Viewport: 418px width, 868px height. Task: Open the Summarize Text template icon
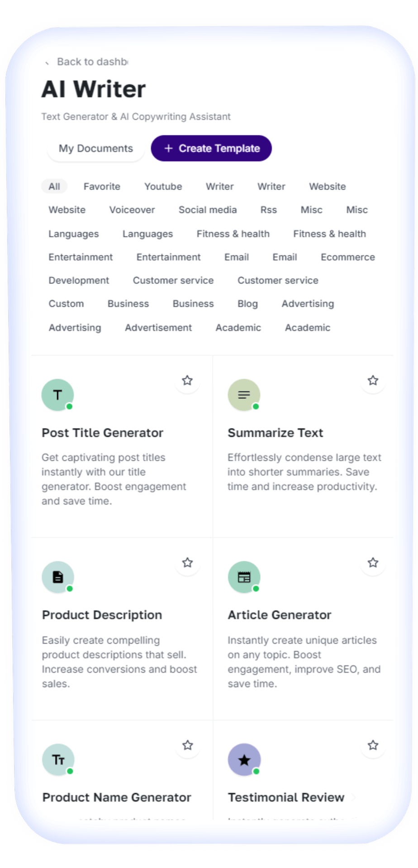pos(244,395)
